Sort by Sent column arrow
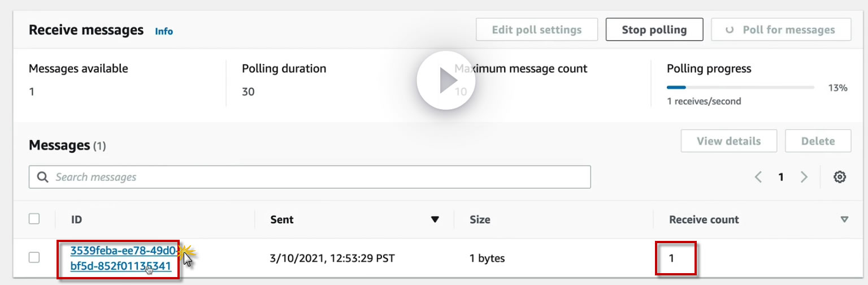 click(x=435, y=219)
